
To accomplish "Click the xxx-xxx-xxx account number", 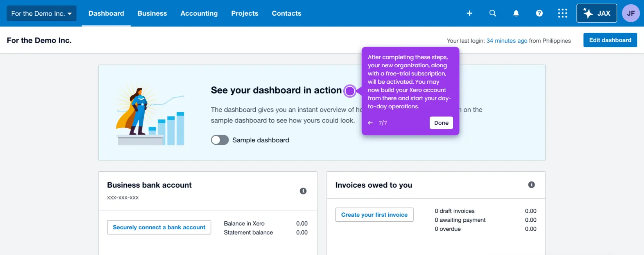I will click(123, 198).
